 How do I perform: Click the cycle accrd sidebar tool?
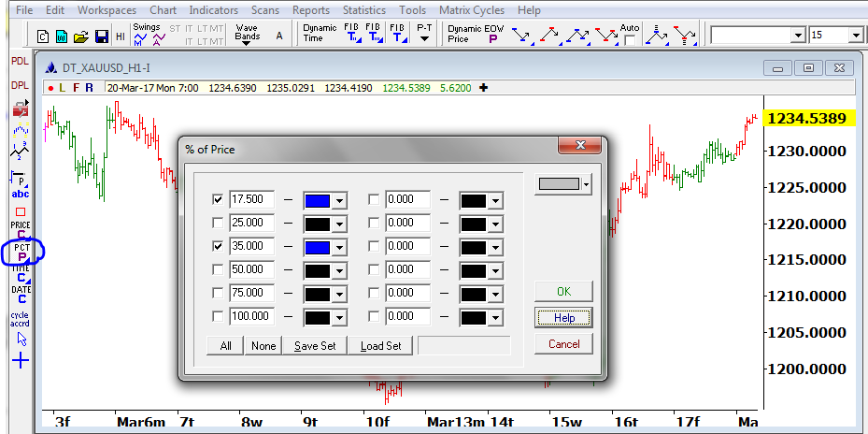coord(20,319)
